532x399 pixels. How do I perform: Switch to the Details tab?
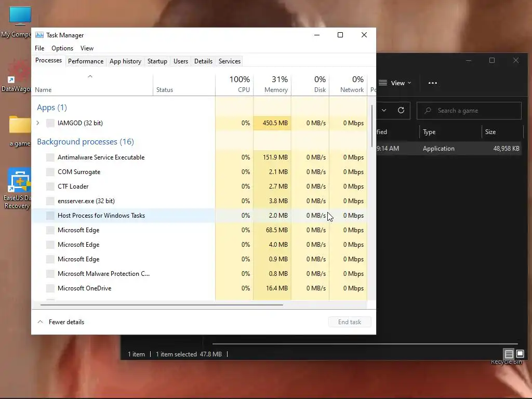(x=203, y=61)
